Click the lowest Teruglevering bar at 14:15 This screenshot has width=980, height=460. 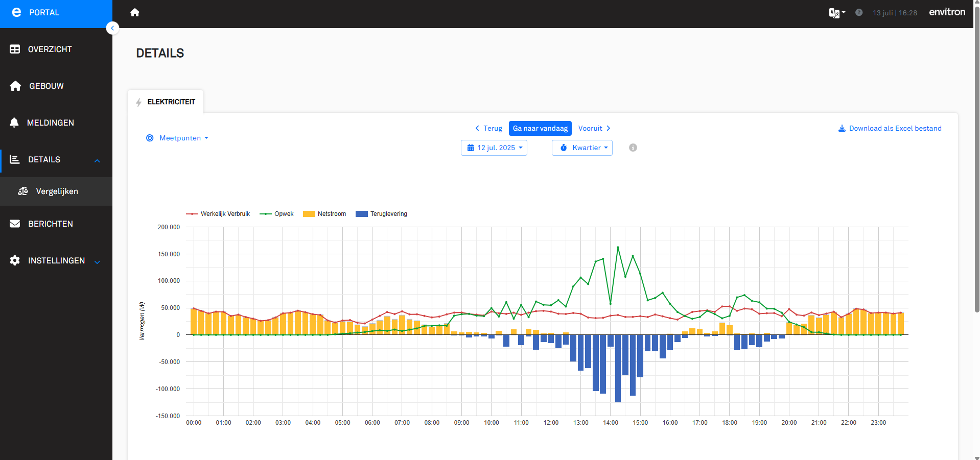click(618, 368)
